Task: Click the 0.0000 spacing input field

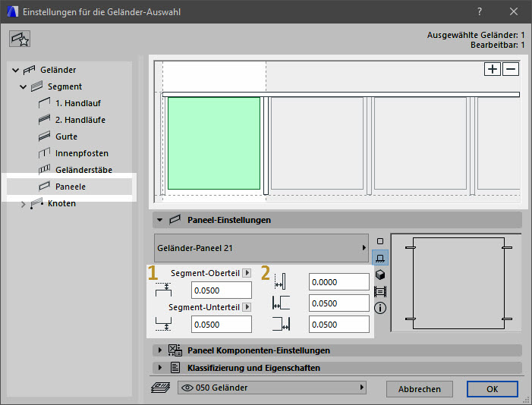Action: [x=339, y=282]
